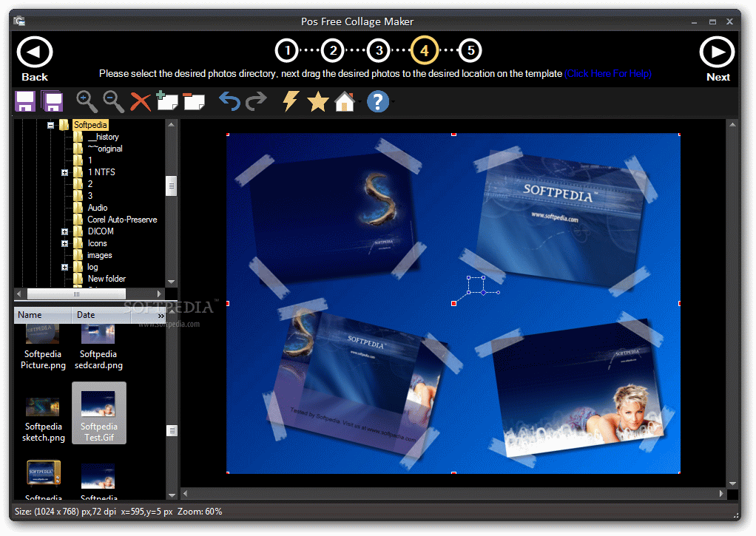Collapse the Softpedia folder tree node
Screen dimensions: 756x536
50,126
